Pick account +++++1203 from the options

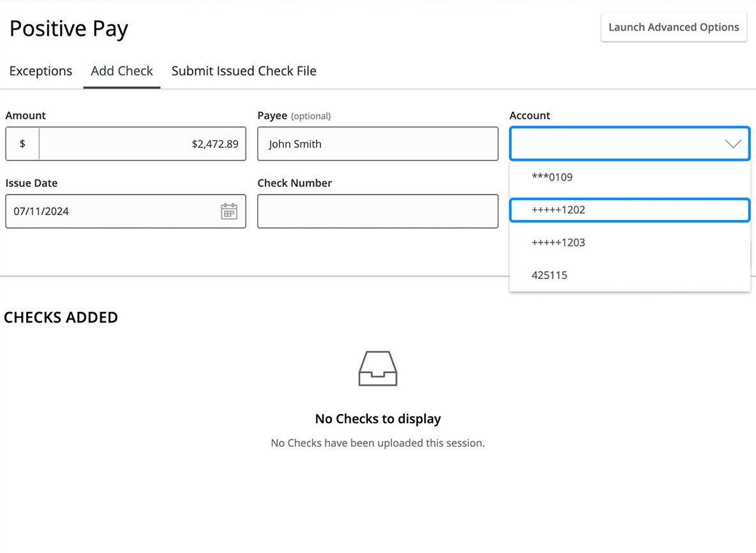pos(629,243)
